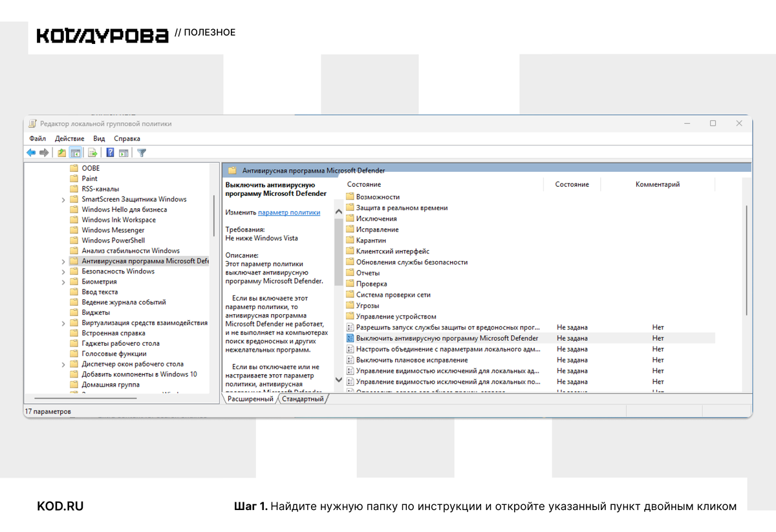This screenshot has height=532, width=776.
Task: Open the Действие menu
Action: pyautogui.click(x=70, y=138)
